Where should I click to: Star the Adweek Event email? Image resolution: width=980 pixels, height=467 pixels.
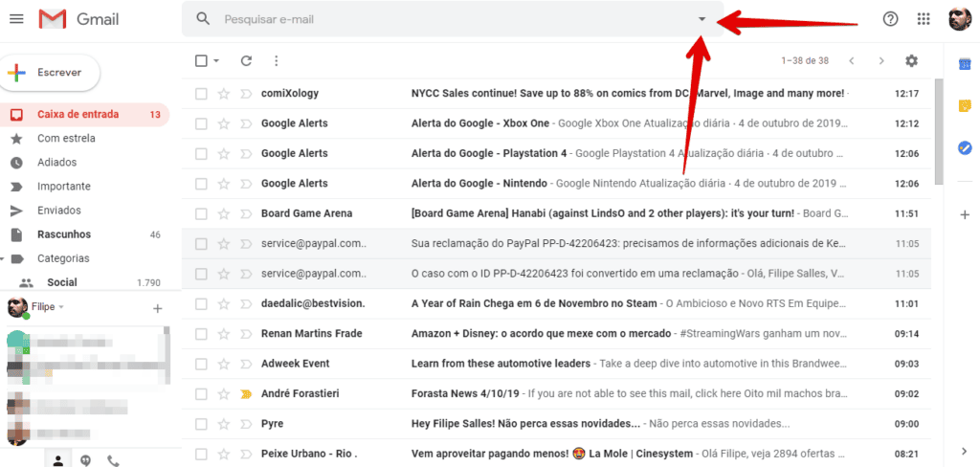click(224, 364)
